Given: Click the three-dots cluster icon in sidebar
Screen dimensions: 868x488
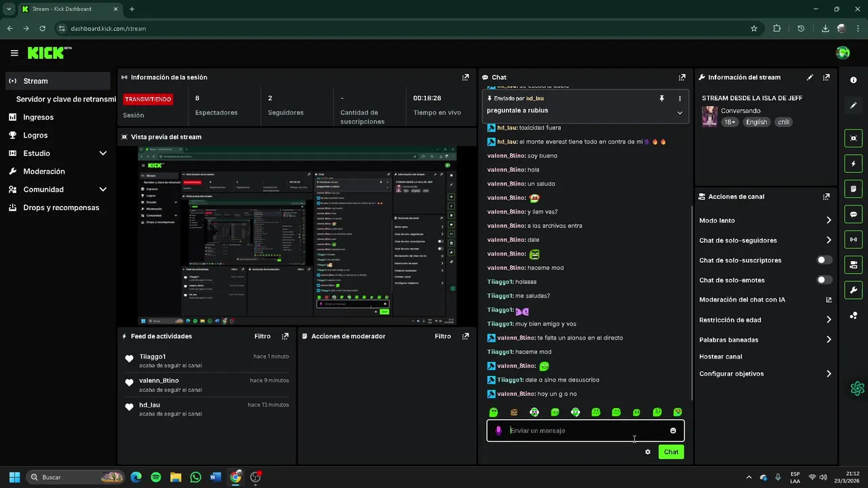Looking at the screenshot, I should pos(854,315).
